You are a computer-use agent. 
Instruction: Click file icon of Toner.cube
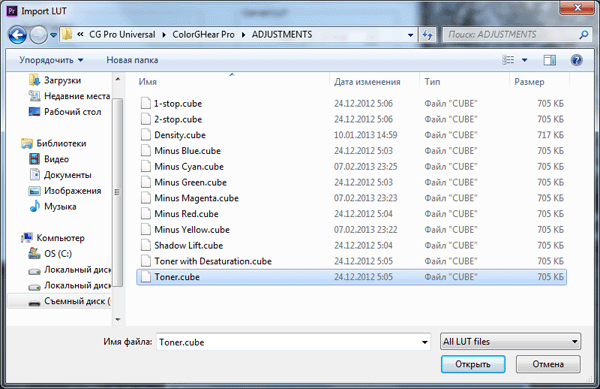coord(145,277)
